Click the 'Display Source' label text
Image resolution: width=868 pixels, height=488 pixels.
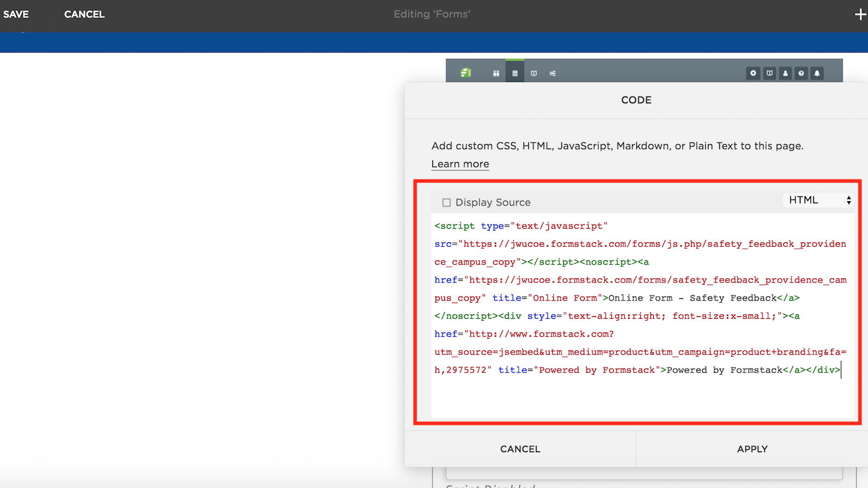pos(493,202)
